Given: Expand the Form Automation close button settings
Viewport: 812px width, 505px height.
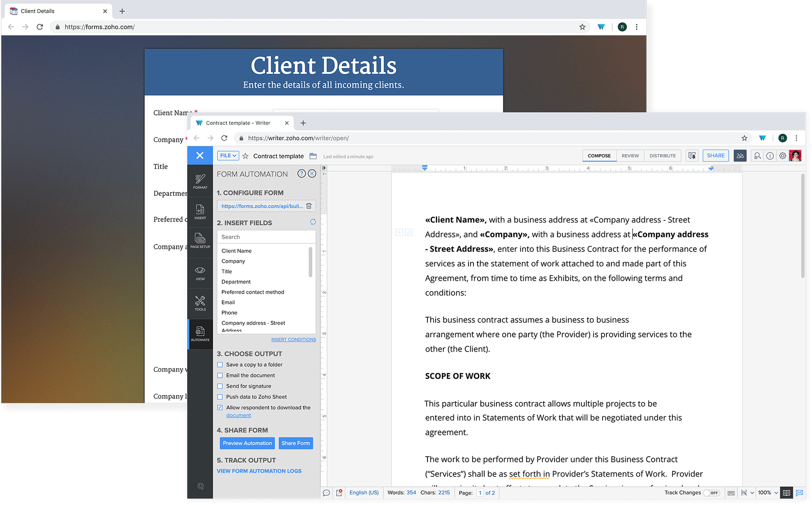Looking at the screenshot, I should point(312,173).
